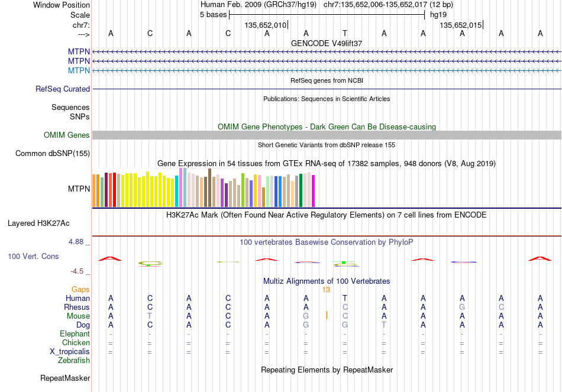
Task: Select the Rhesus species label
Action: click(77, 307)
